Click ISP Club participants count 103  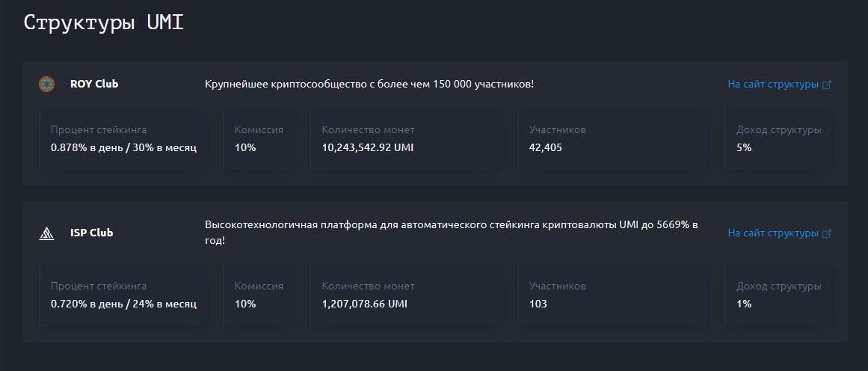[x=538, y=304]
